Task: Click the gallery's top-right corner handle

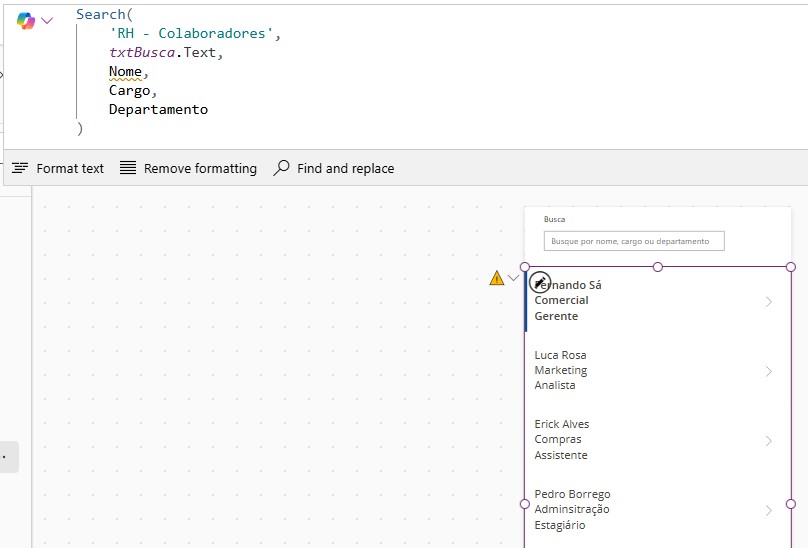Action: pyautogui.click(x=790, y=267)
